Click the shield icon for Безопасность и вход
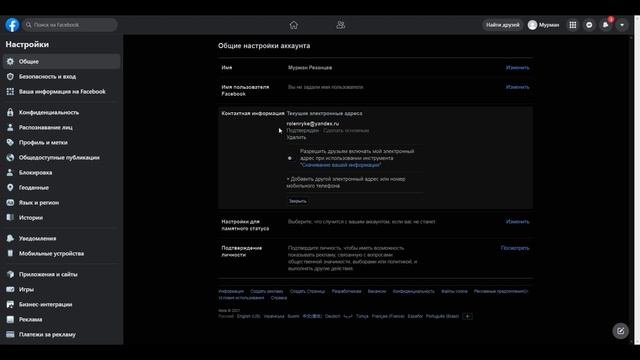 click(x=10, y=77)
